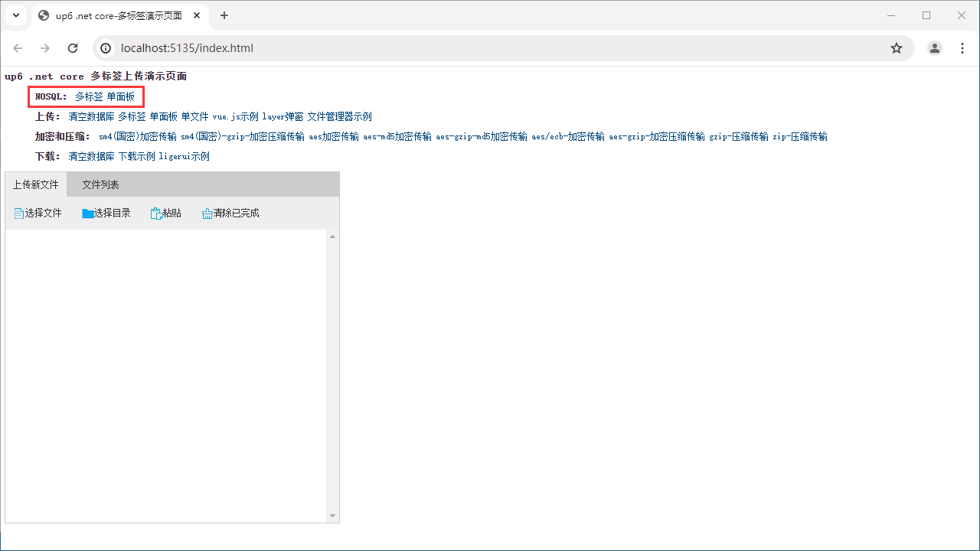Open a new browser tab with the plus

click(x=224, y=15)
